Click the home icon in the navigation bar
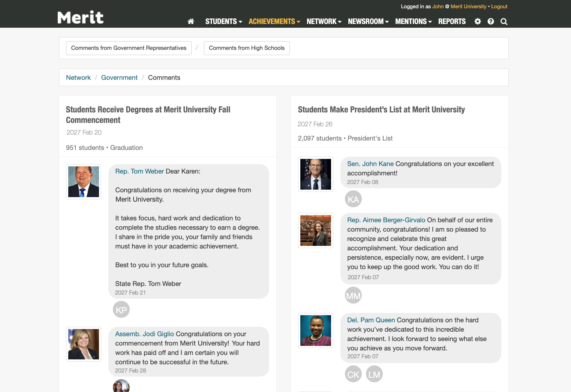The image size is (571, 392). point(191,21)
